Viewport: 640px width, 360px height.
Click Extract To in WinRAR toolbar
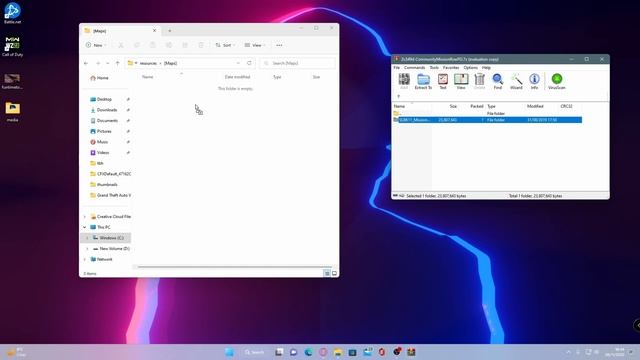[423, 81]
